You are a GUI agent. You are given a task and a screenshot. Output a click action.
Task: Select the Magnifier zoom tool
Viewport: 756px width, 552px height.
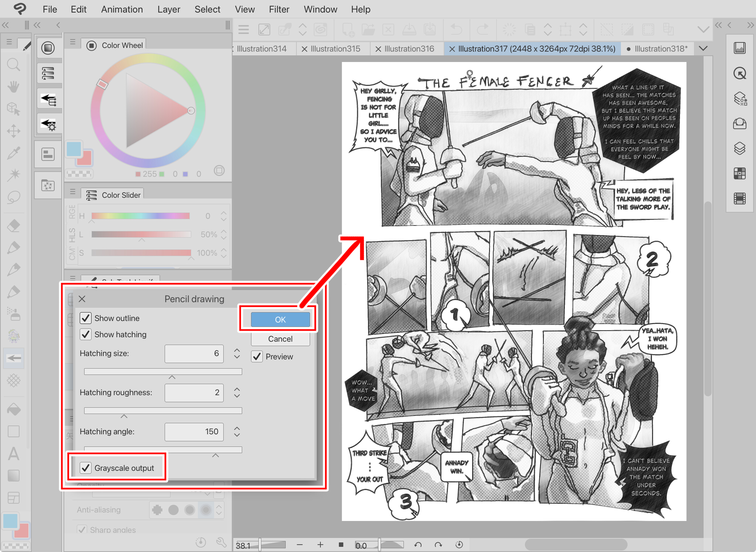click(14, 65)
